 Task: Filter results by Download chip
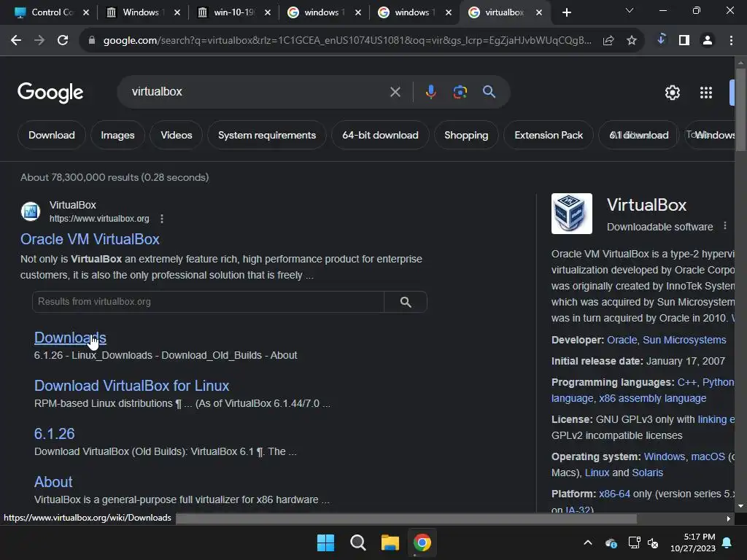(52, 135)
